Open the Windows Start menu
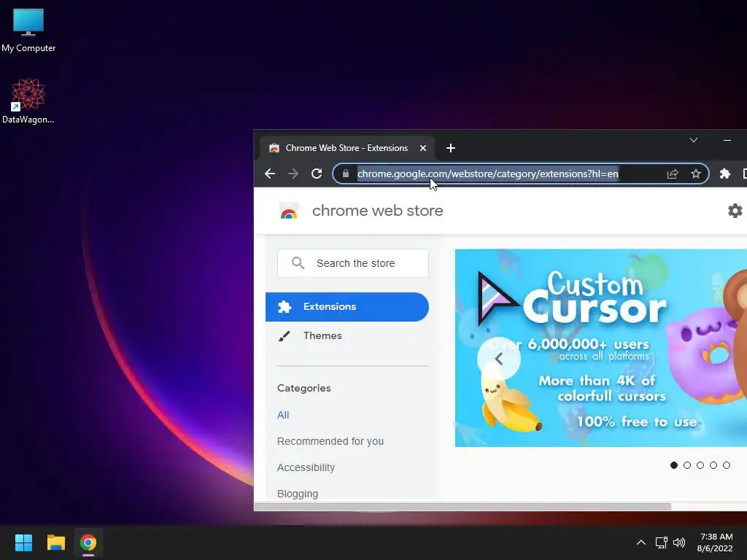Viewport: 747px width, 560px height. pos(23,542)
